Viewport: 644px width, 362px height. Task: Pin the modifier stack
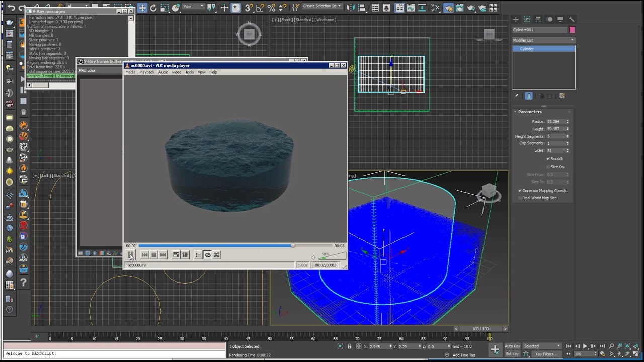[516, 96]
